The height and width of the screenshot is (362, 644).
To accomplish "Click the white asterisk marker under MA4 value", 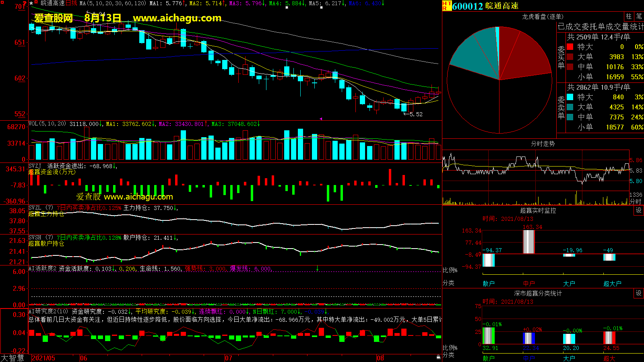I will tap(287, 8).
